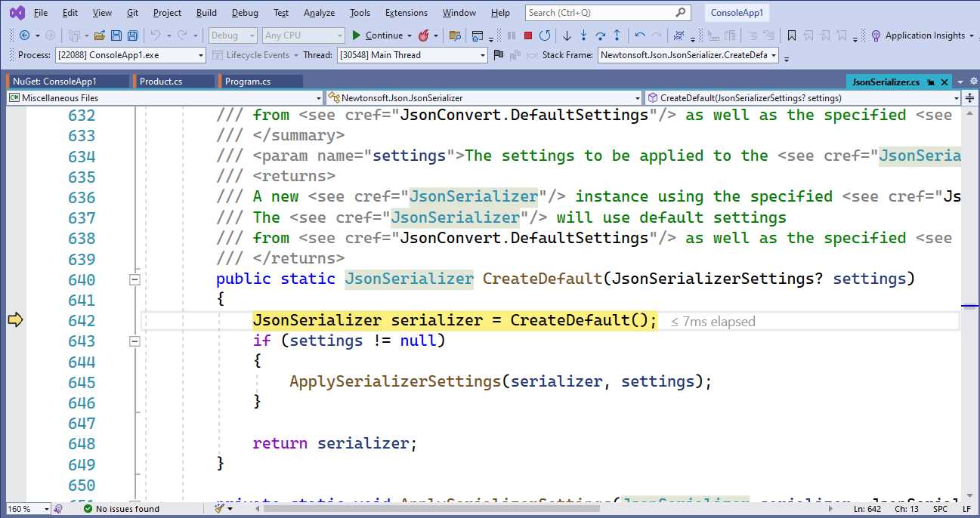Toggle a bookmark on the current line
The width and height of the screenshot is (980, 518).
(792, 35)
